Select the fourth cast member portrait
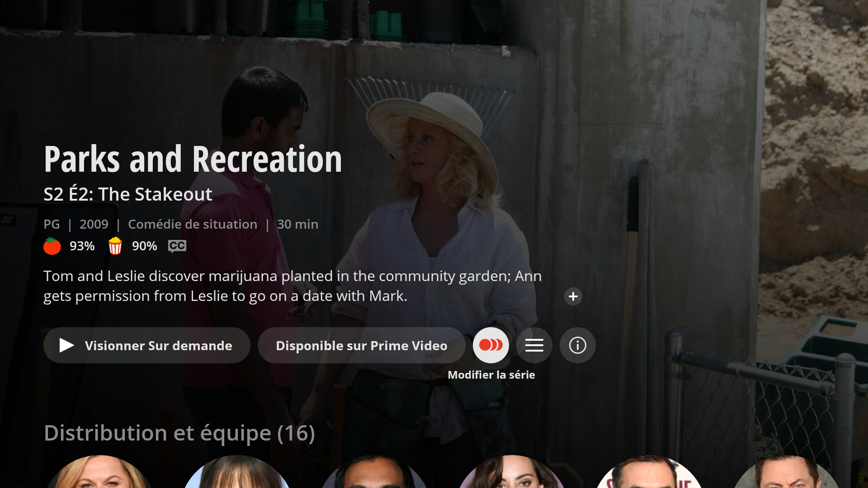This screenshot has width=868, height=488. (511, 472)
